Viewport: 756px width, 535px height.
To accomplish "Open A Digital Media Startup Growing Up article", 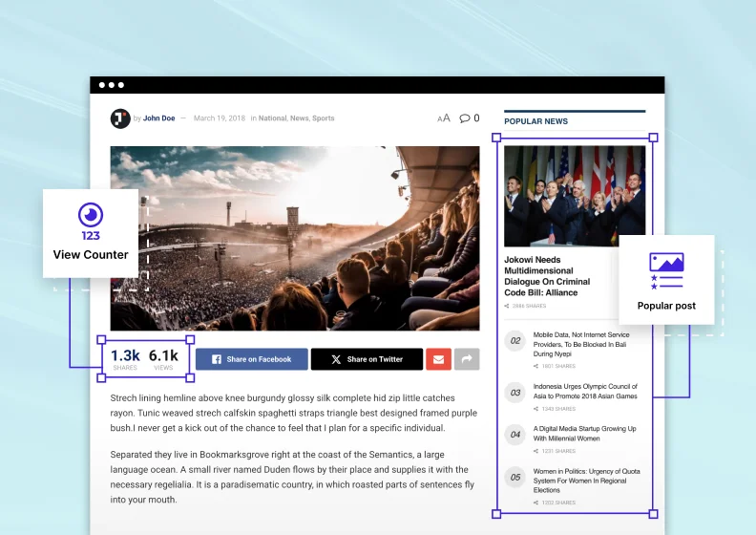I will pos(584,433).
